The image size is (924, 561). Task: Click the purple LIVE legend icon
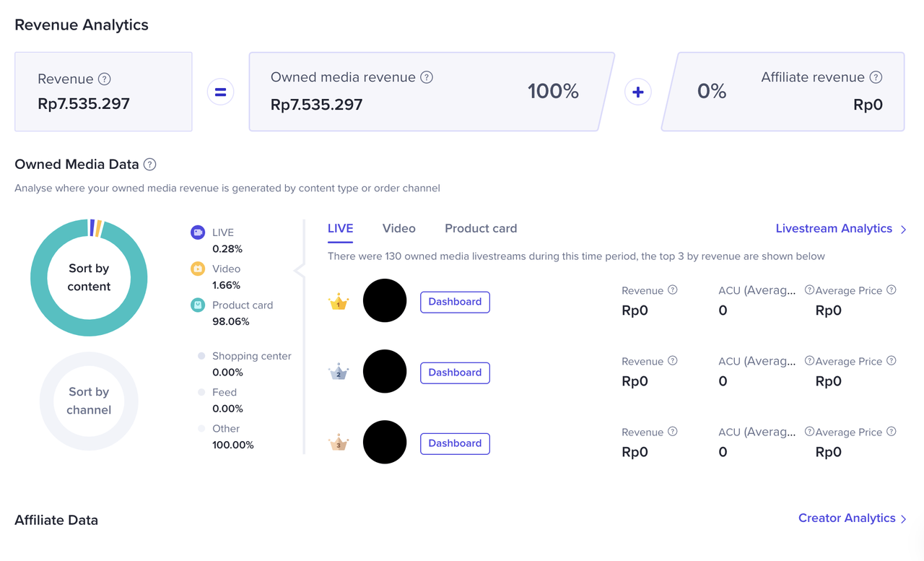coord(197,232)
